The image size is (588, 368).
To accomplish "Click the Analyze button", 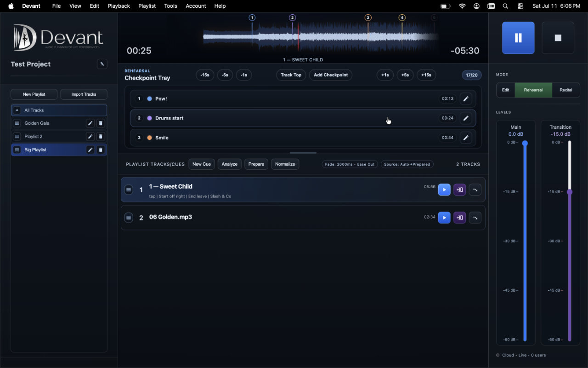I will tap(230, 164).
